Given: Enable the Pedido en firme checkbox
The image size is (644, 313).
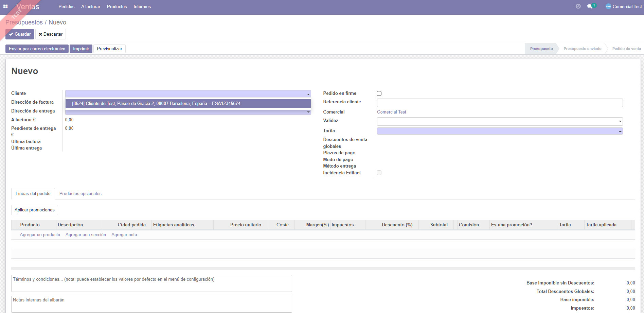Looking at the screenshot, I should (x=379, y=93).
